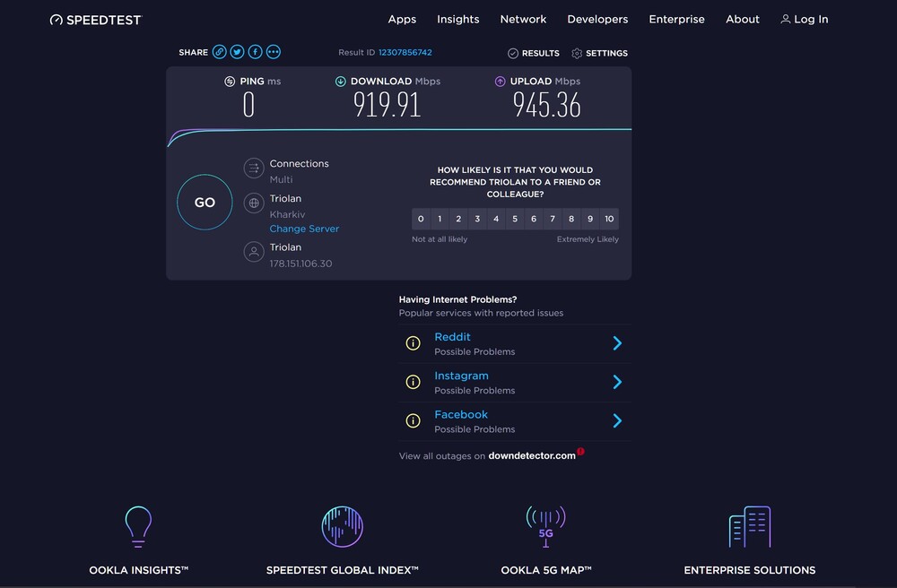Open more share options ellipsis

274,52
